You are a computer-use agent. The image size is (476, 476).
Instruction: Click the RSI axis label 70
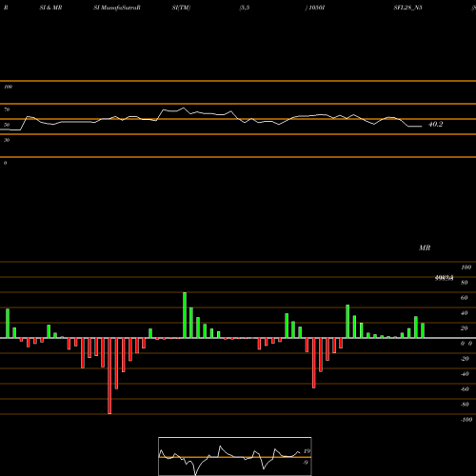pos(7,109)
